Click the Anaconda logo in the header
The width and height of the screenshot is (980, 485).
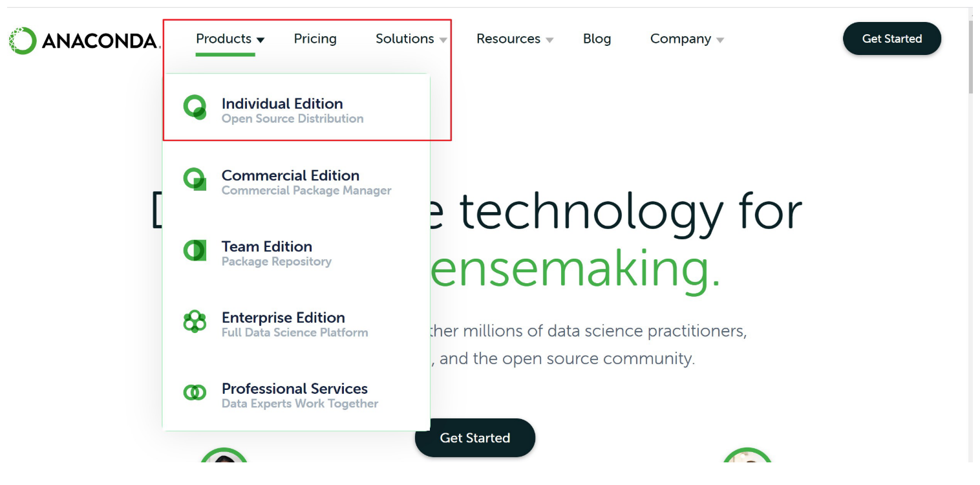(x=83, y=41)
